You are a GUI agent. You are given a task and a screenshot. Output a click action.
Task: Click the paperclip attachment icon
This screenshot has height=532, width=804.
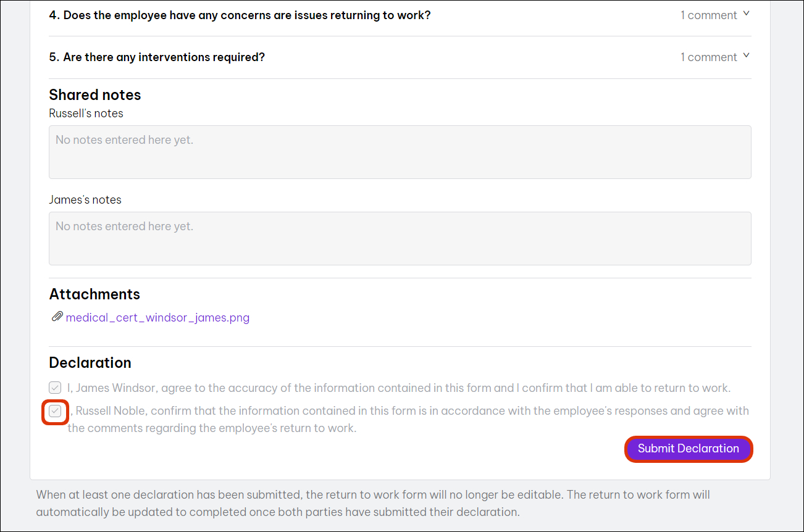click(x=56, y=317)
